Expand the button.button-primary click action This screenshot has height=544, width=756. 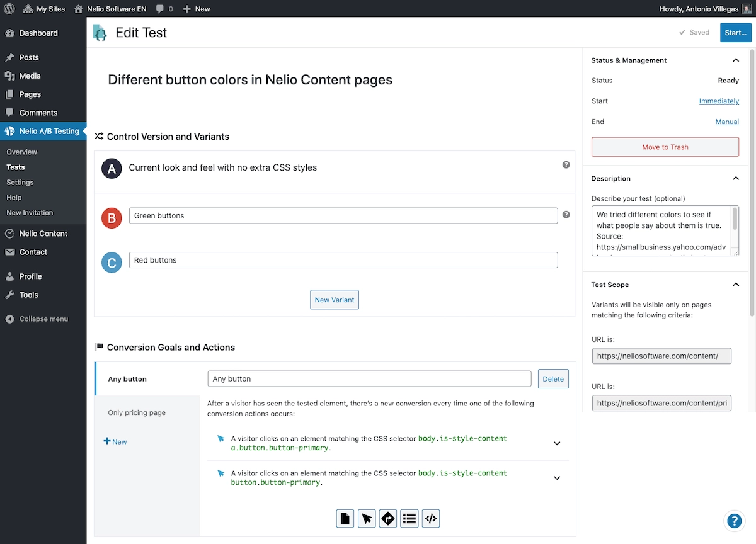pyautogui.click(x=557, y=478)
